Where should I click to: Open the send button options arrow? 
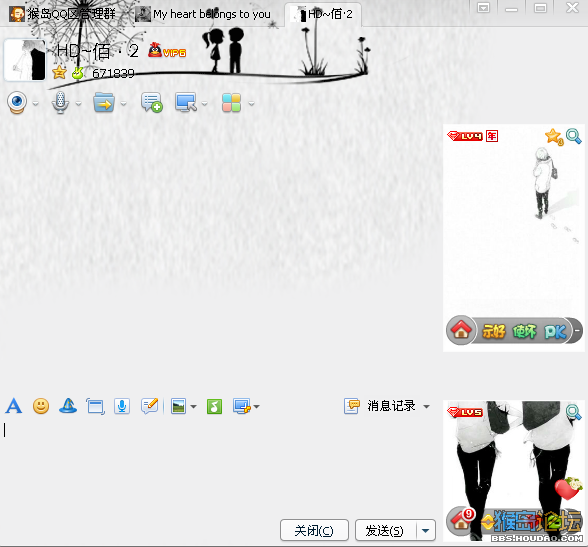425,531
